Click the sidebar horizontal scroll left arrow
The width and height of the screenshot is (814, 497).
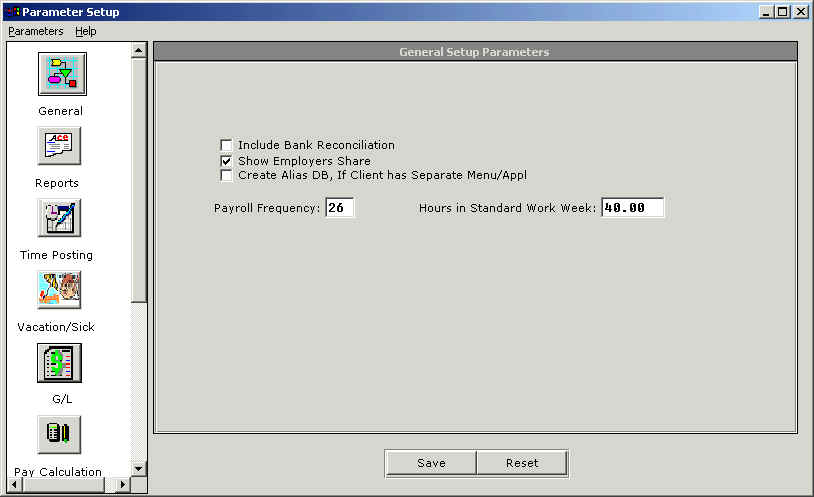(x=12, y=485)
